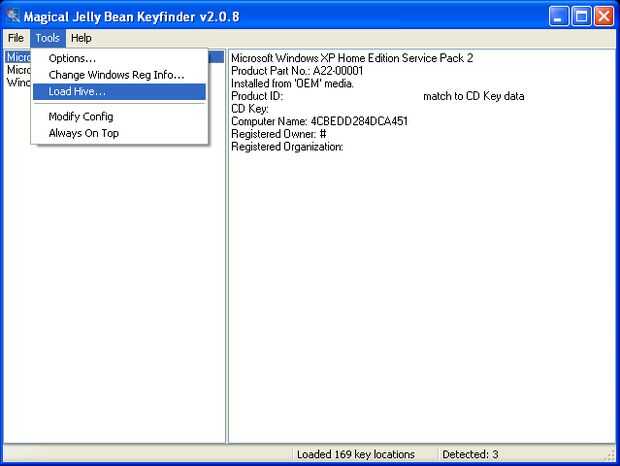Image resolution: width=620 pixels, height=466 pixels.
Task: Click 'Microsoft Windows XP Home Edition Service Pack 2' line
Action: 352,58
